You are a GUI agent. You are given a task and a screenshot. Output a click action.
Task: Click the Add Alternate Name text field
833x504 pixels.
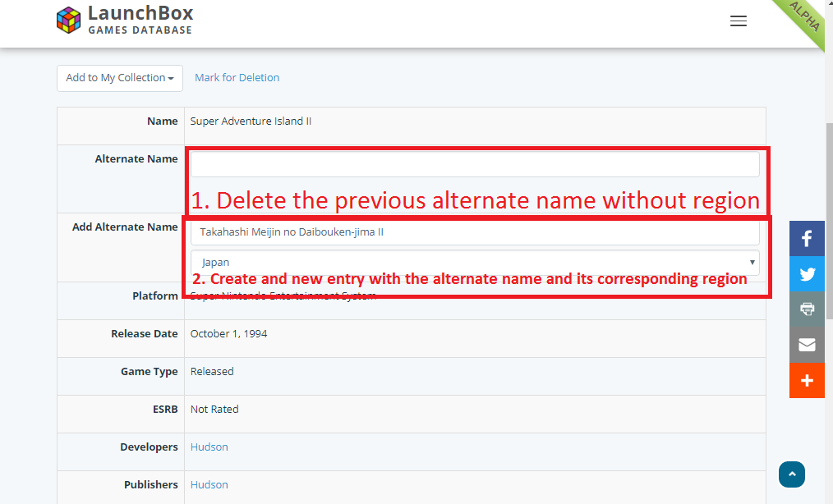coord(475,232)
